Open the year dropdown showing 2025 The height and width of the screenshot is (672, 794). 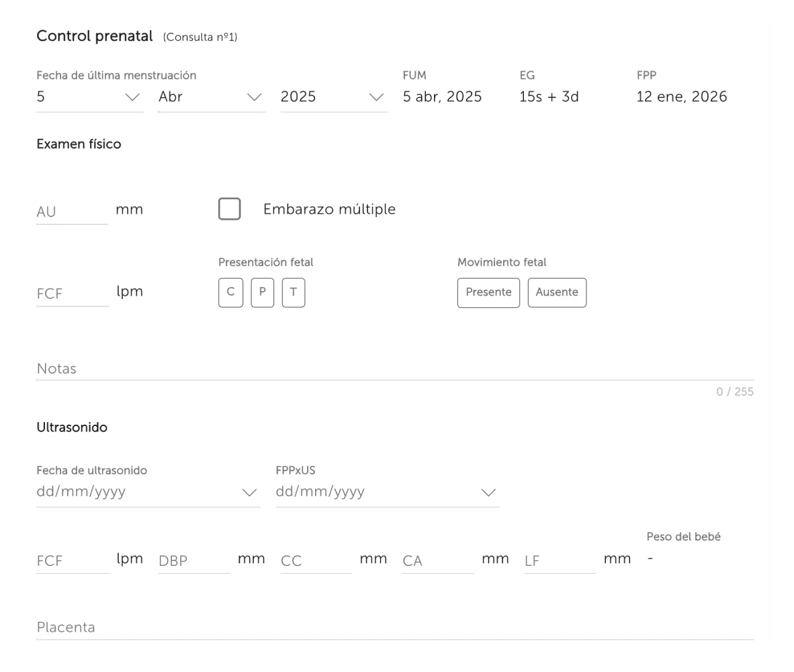point(334,97)
